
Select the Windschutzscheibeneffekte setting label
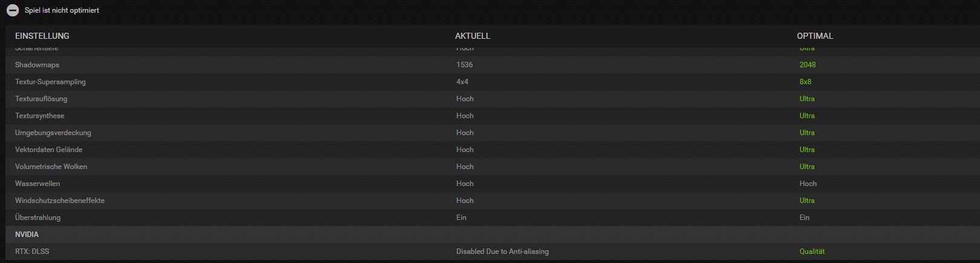(x=60, y=201)
